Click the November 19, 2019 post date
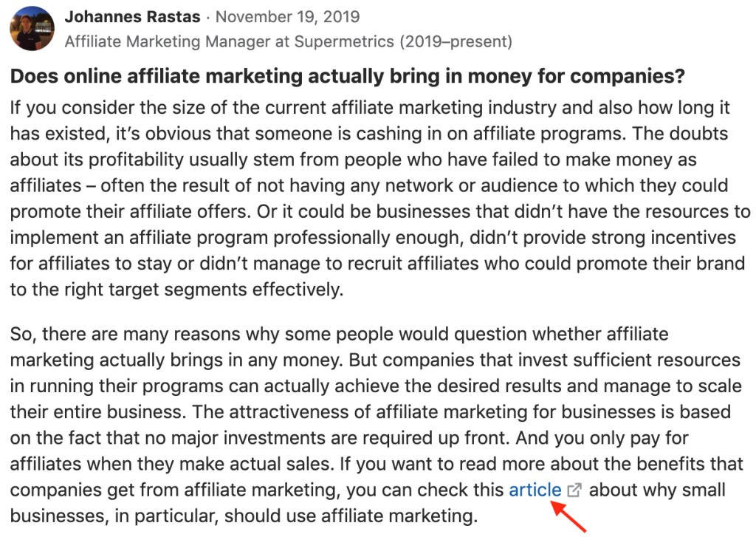 point(287,17)
